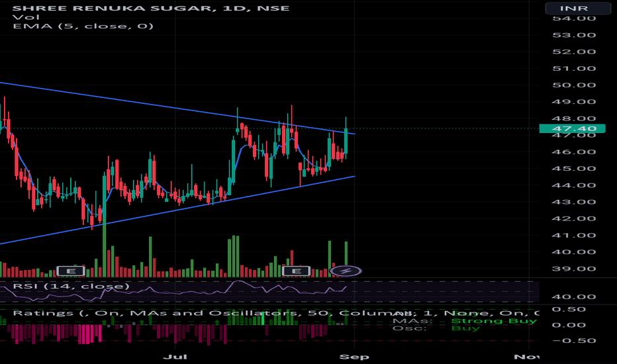Click the purple lightning event marker

(346, 271)
